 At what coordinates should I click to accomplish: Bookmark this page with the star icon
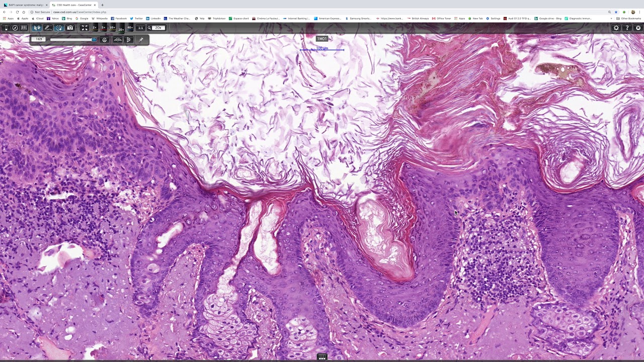[616, 12]
